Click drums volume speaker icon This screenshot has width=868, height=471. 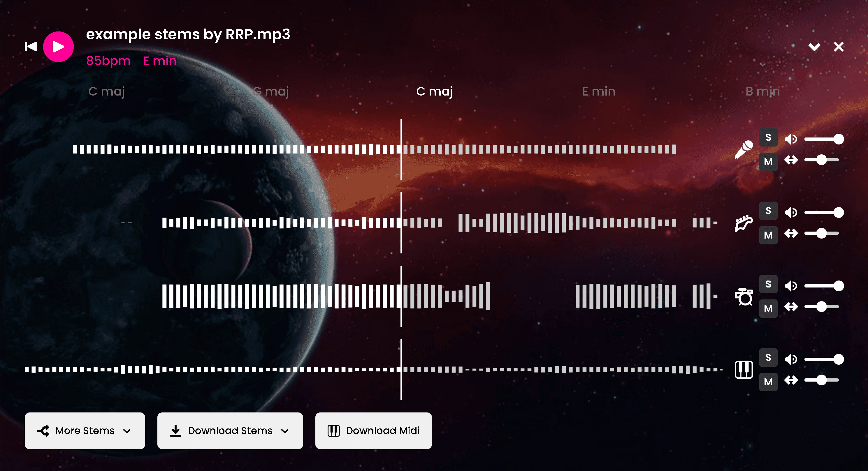pyautogui.click(x=791, y=286)
